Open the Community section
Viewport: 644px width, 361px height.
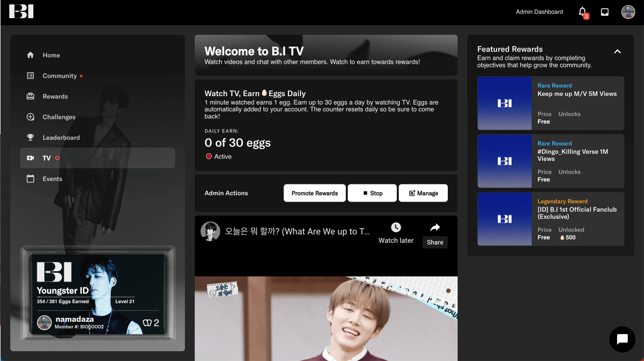coord(98,76)
